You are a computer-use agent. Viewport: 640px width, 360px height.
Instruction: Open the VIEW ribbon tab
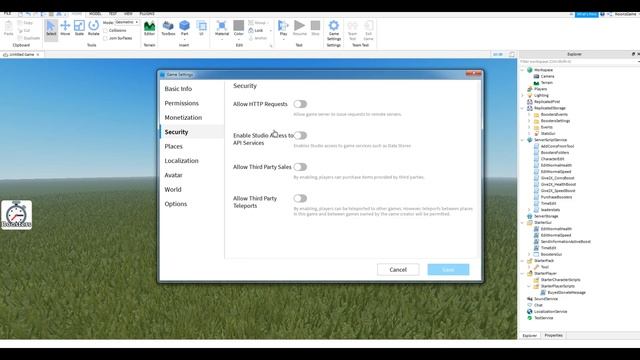(128, 14)
